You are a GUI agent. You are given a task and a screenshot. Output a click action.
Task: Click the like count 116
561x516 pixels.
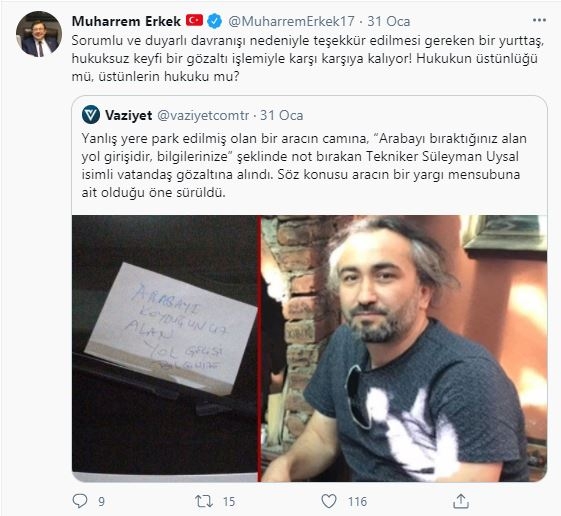pyautogui.click(x=357, y=501)
